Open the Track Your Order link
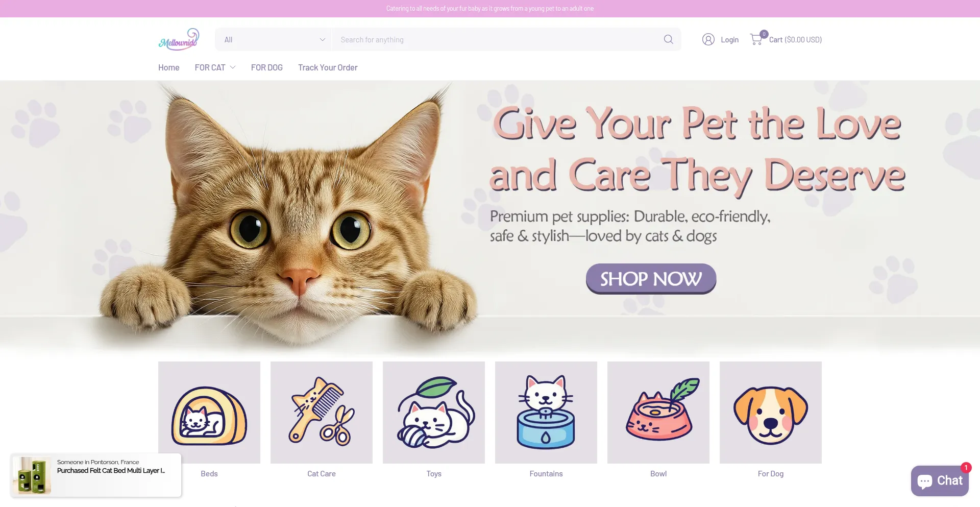Viewport: 980px width, 507px height. (x=328, y=67)
